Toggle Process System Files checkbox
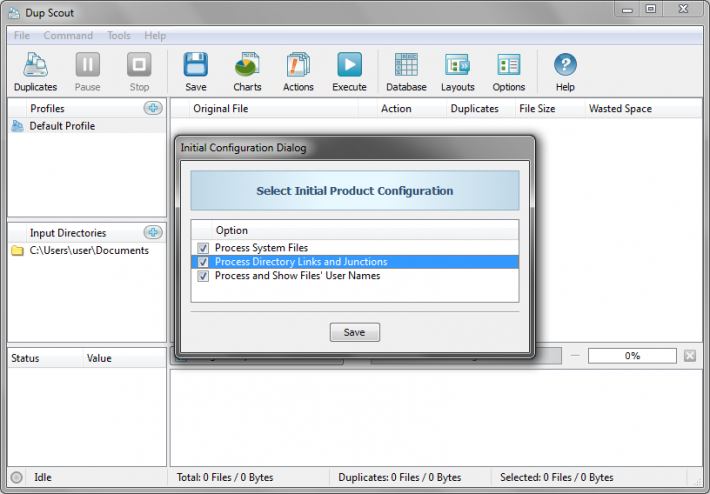This screenshot has width=710, height=494. click(x=203, y=248)
